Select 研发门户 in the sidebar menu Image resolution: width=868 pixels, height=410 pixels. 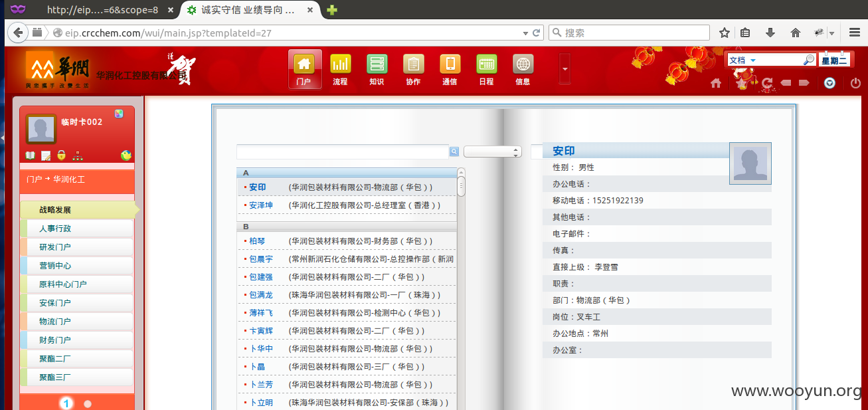point(77,247)
